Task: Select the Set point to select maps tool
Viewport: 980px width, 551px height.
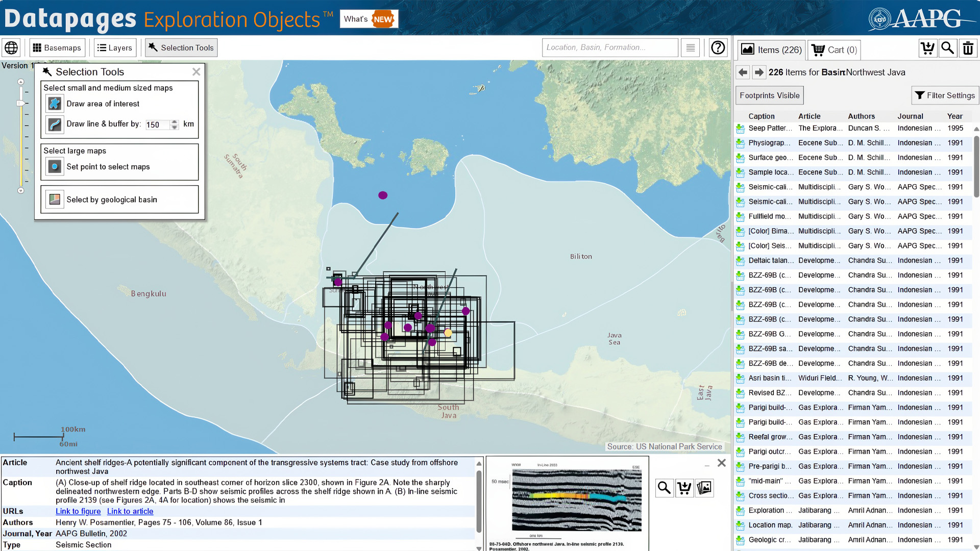Action: pos(55,167)
